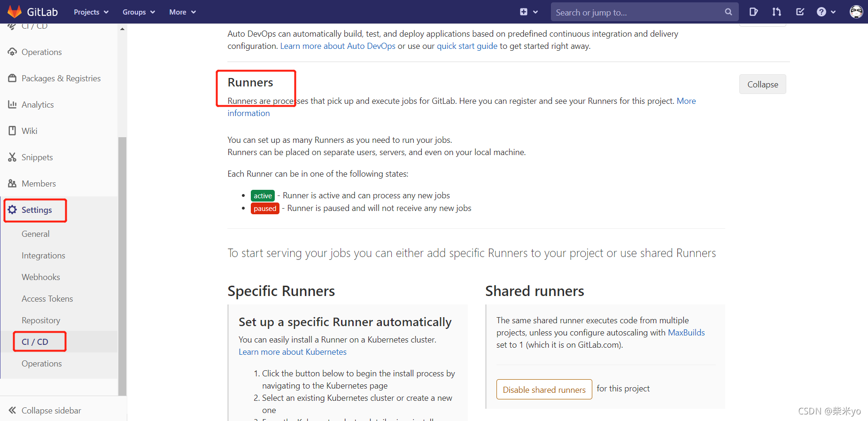The width and height of the screenshot is (868, 421).
Task: Expand the new item dropdown arrow
Action: [535, 12]
